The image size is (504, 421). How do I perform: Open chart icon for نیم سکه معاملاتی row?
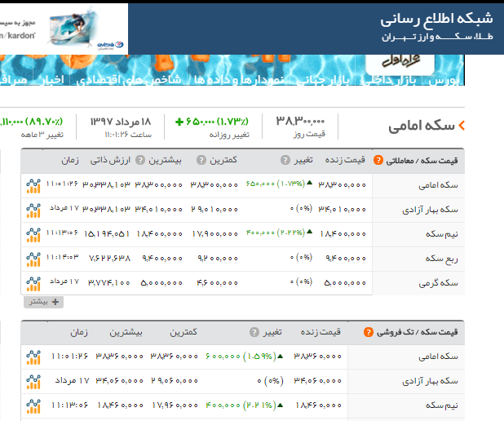(33, 235)
